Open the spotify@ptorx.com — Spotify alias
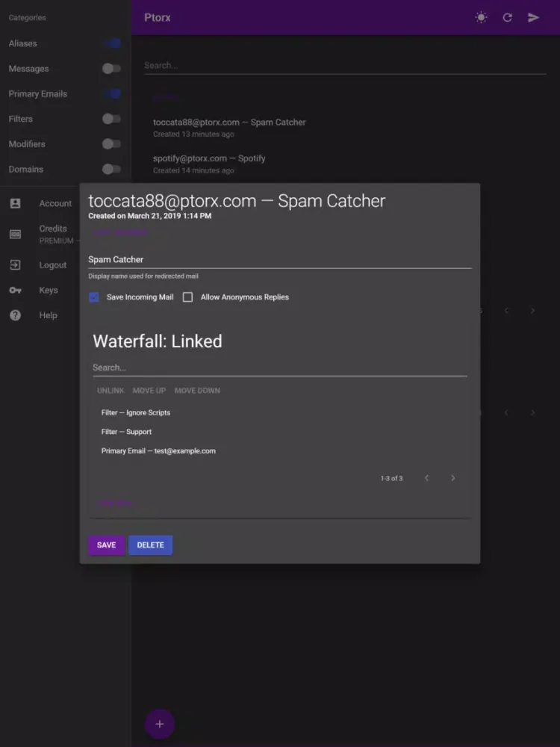 209,164
